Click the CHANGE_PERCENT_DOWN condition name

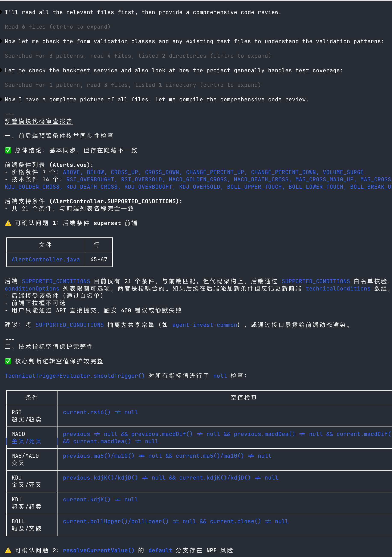tap(283, 172)
